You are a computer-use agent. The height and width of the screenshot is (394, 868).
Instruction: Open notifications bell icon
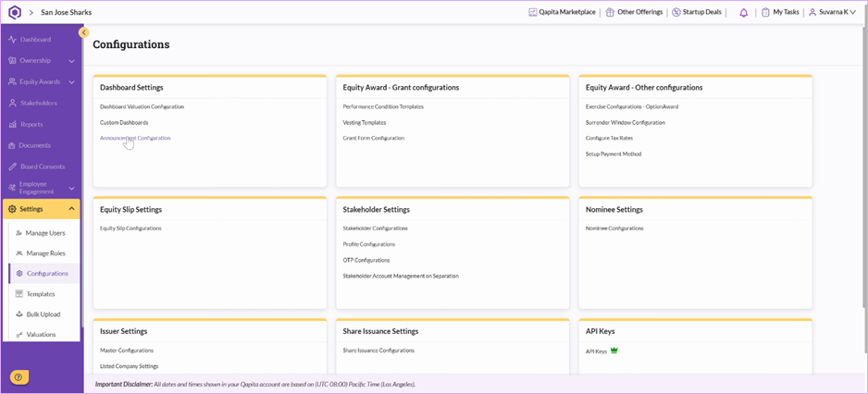click(743, 12)
